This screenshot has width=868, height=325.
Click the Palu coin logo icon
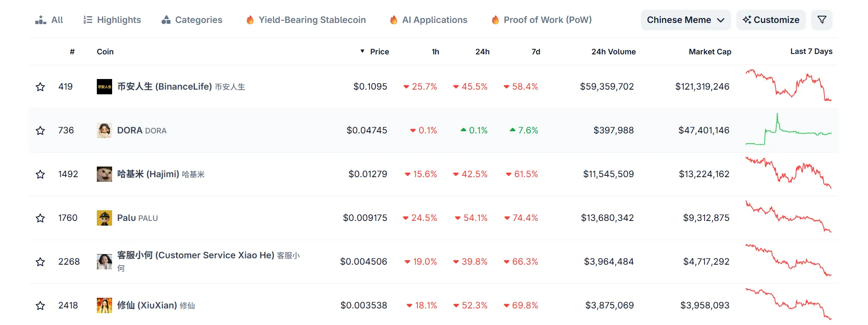(x=104, y=218)
